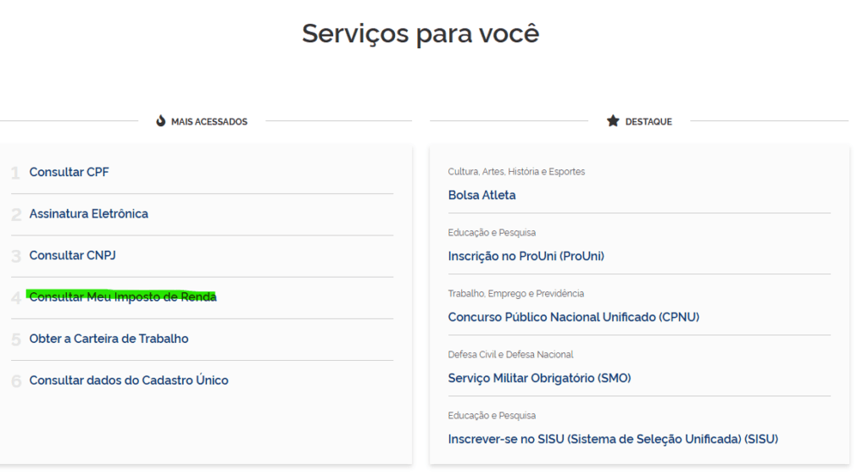Click Inscrever-se no SISU link
Screen dimensions: 868x476
613,439
